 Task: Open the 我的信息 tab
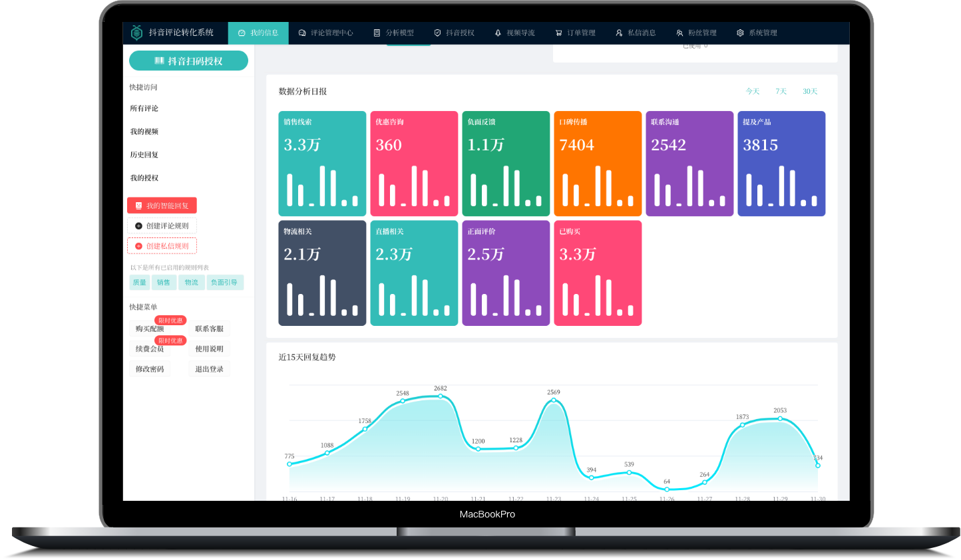point(258,33)
